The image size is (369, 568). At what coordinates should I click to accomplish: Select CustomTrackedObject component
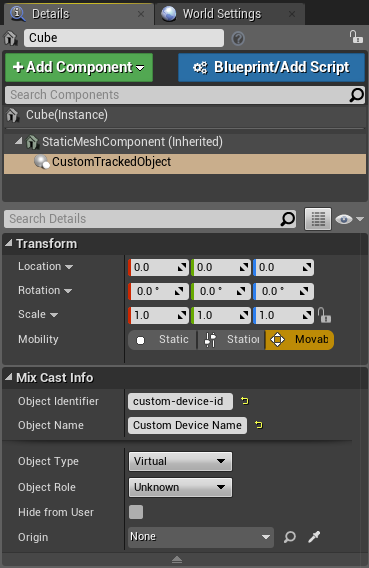tap(185, 164)
